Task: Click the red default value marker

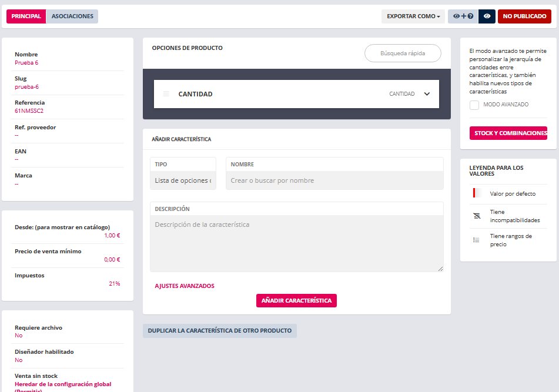Action: pyautogui.click(x=474, y=193)
